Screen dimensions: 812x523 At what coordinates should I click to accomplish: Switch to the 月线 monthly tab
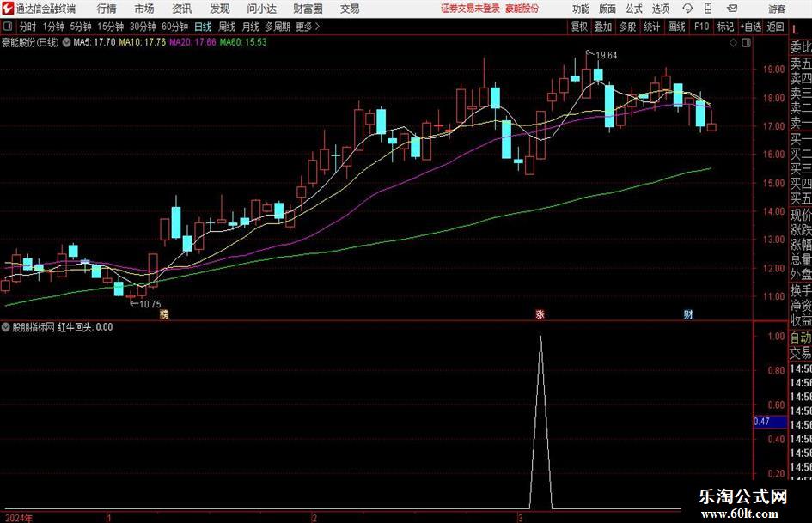pos(250,27)
